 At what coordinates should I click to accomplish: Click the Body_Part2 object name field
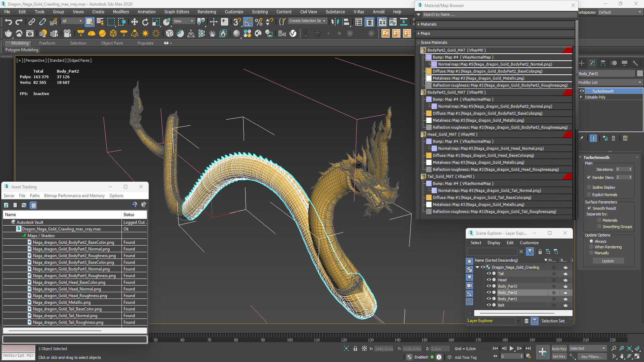(606, 73)
